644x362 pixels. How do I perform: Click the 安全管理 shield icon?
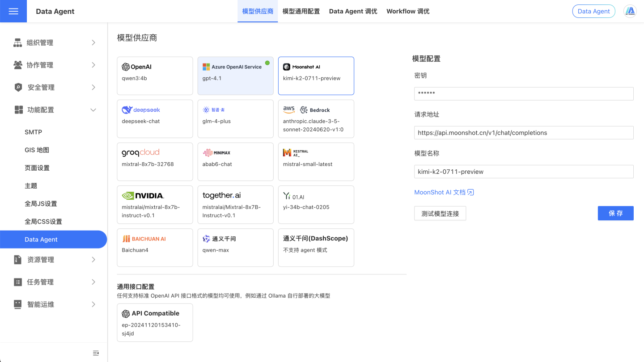tap(17, 87)
